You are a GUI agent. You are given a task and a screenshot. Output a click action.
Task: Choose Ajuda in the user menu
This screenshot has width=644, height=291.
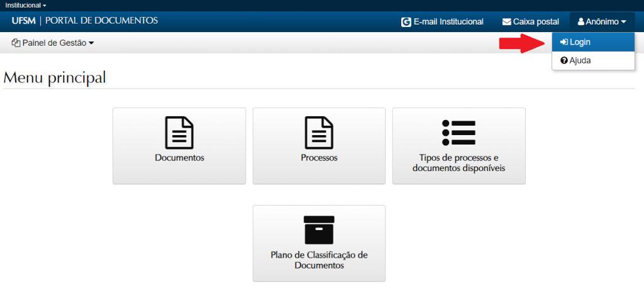(580, 61)
